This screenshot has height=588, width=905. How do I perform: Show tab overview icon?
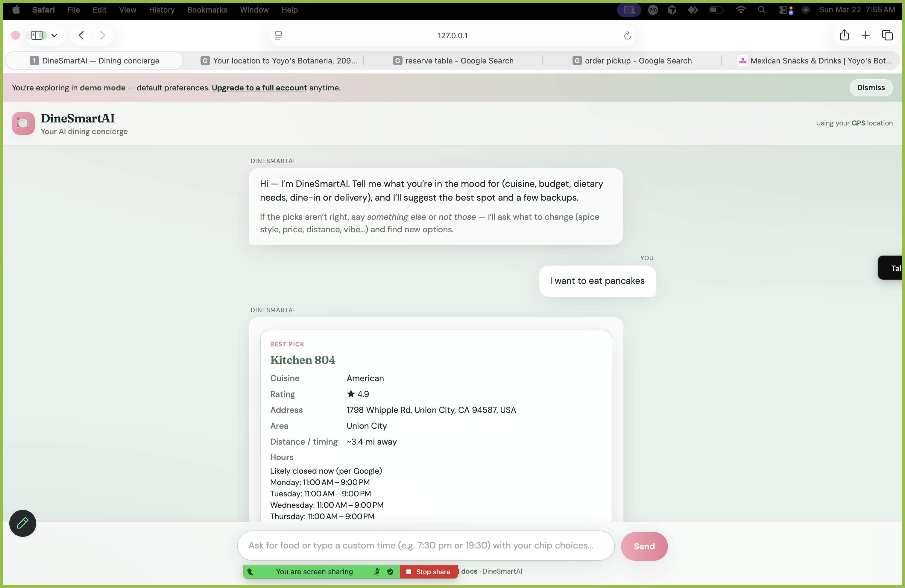887,35
